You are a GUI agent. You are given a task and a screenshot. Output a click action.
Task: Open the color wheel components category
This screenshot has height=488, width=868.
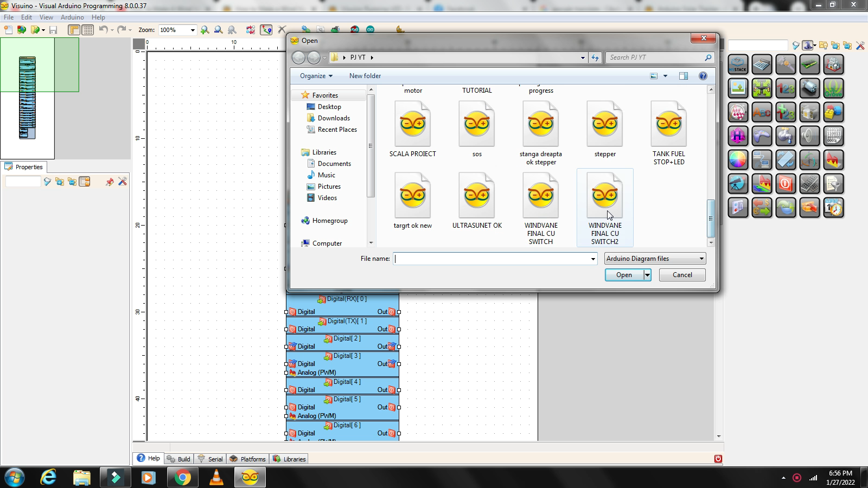[738, 160]
